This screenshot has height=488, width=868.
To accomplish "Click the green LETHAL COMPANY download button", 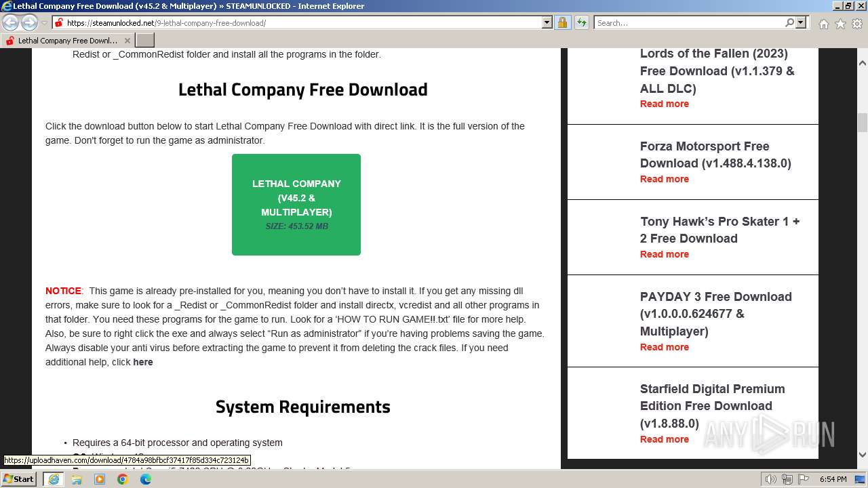I will (x=296, y=205).
